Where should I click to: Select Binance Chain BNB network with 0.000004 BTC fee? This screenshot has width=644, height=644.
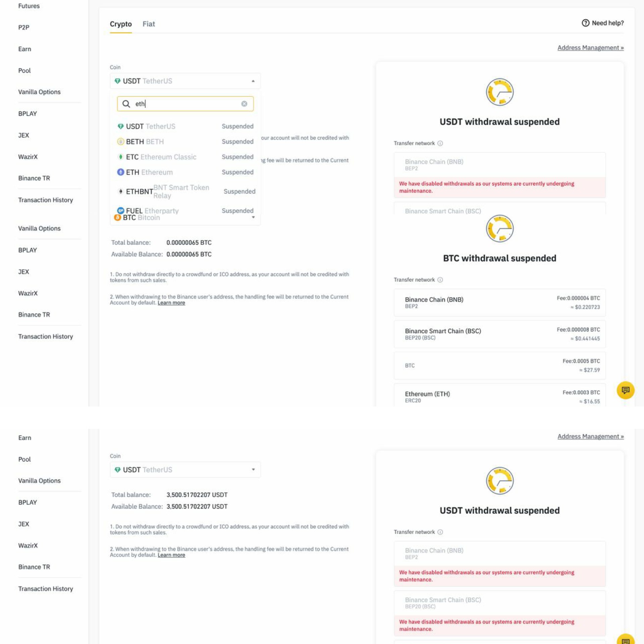500,303
